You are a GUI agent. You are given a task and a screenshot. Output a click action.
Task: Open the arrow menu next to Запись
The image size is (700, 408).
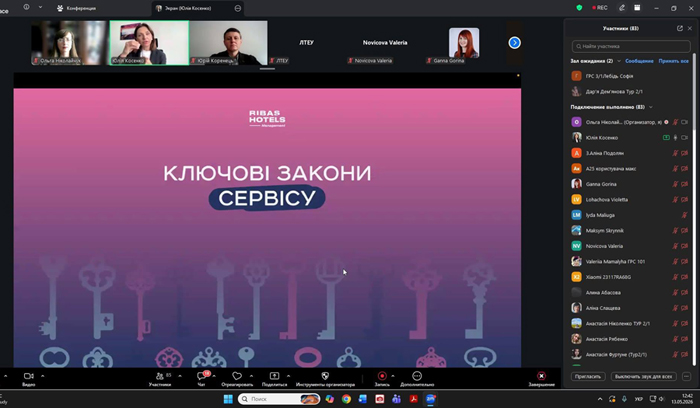[393, 376]
